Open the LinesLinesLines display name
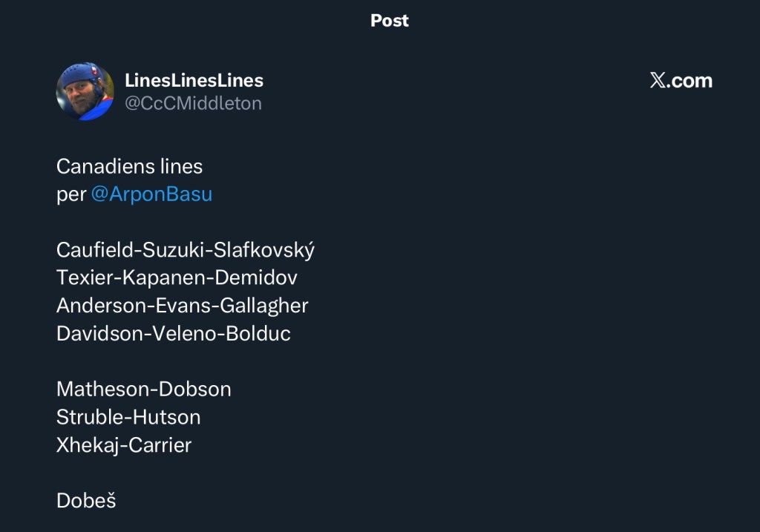This screenshot has height=532, width=760. click(x=194, y=80)
